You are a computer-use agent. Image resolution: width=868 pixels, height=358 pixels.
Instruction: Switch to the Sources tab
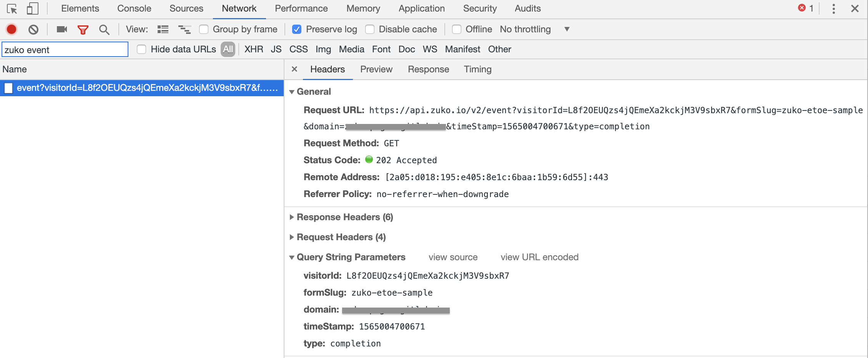click(x=186, y=8)
